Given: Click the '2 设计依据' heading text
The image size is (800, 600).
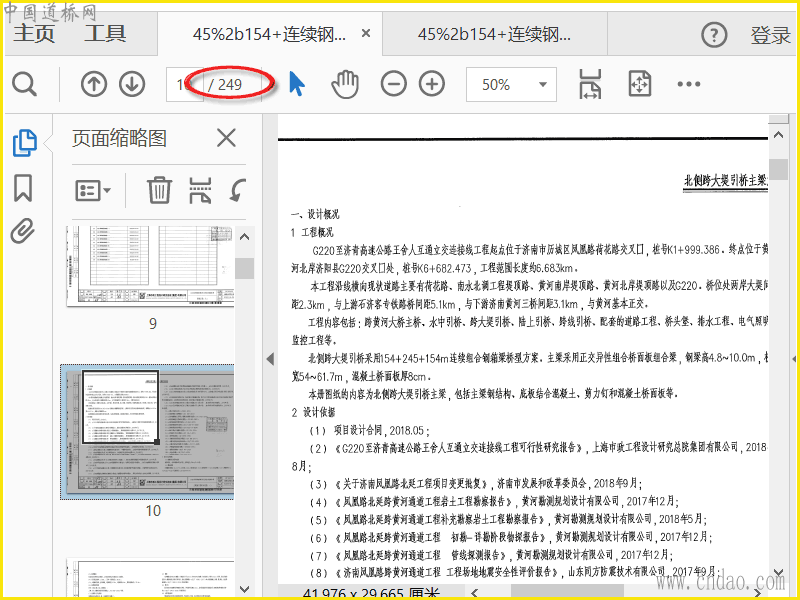Looking at the screenshot, I should pos(313,412).
